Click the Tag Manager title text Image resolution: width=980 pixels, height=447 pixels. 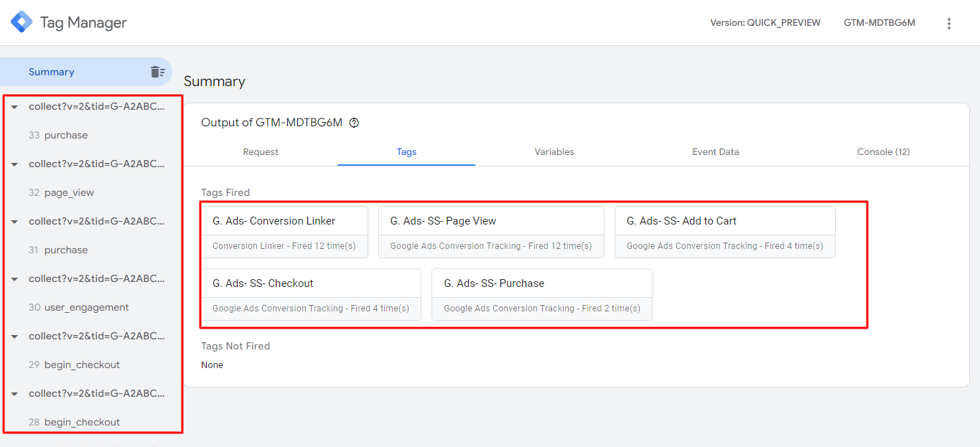pyautogui.click(x=83, y=23)
